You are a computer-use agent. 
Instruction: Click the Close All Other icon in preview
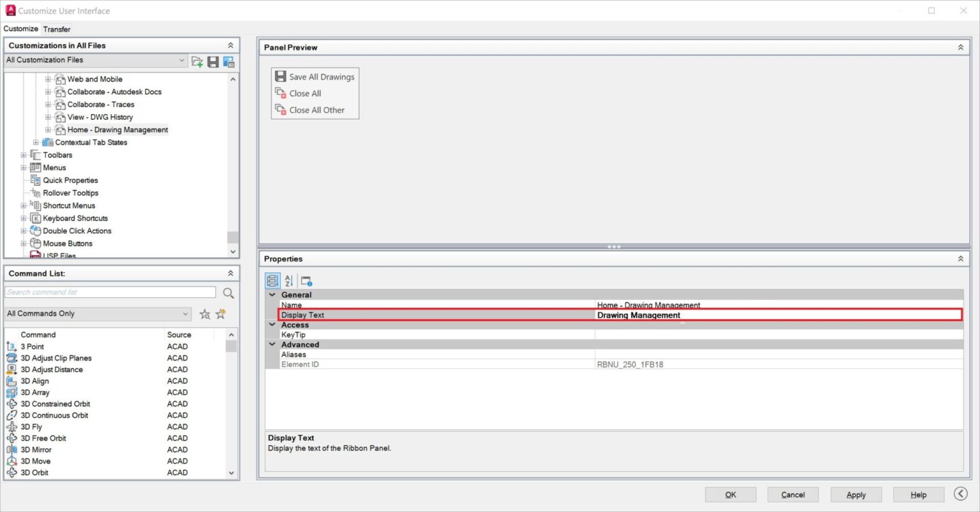(280, 110)
